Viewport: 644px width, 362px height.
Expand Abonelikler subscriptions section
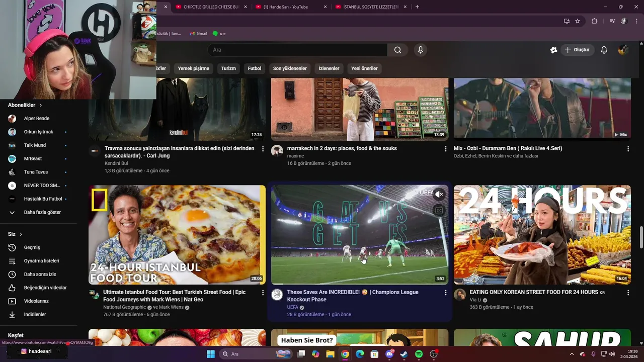point(24,105)
